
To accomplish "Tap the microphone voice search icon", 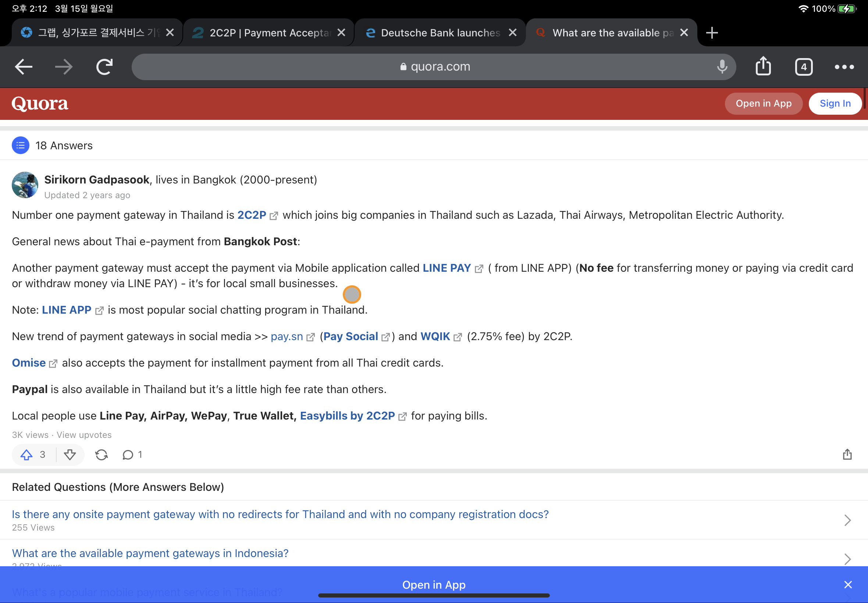I will click(722, 67).
